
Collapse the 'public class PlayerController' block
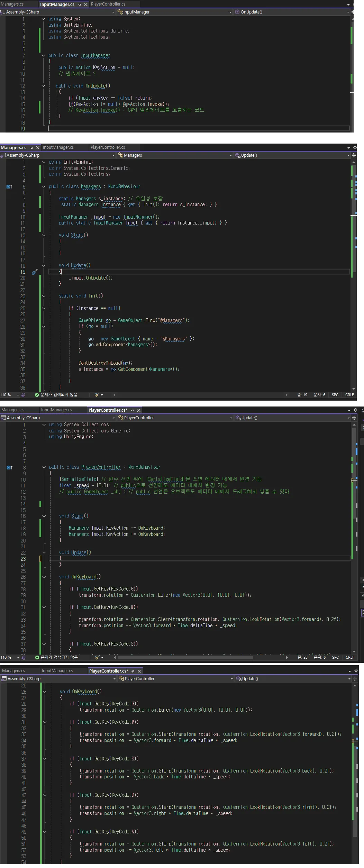point(44,467)
